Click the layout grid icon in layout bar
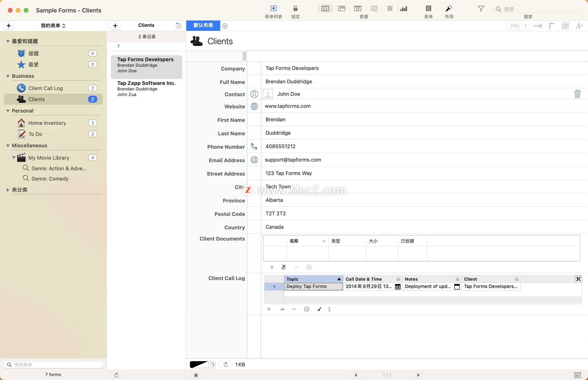This screenshot has height=380, width=588. [x=565, y=26]
